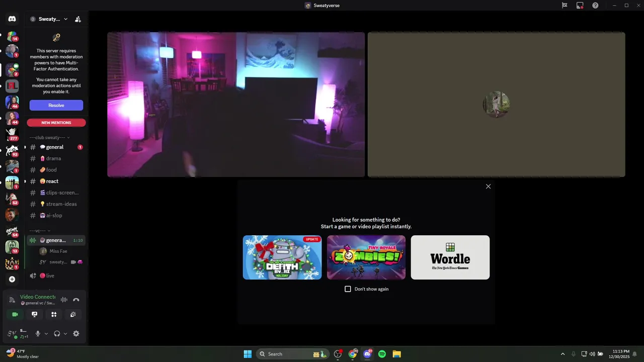The image size is (644, 362).
Task: Click Miss Fae in voice channel
Action: [58, 251]
